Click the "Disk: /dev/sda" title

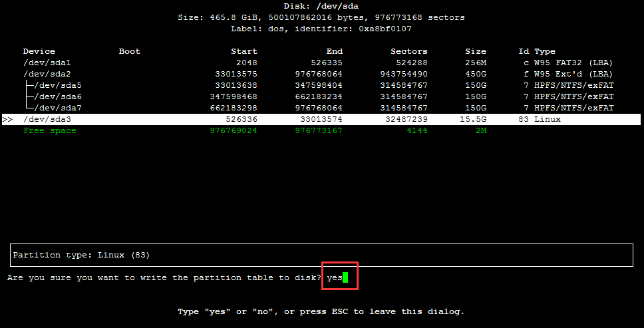point(321,6)
